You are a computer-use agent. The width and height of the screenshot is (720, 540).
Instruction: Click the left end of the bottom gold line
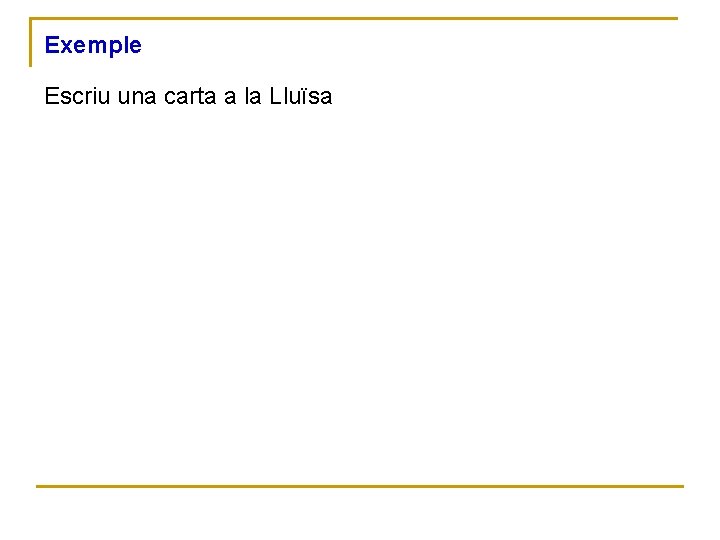[40, 486]
